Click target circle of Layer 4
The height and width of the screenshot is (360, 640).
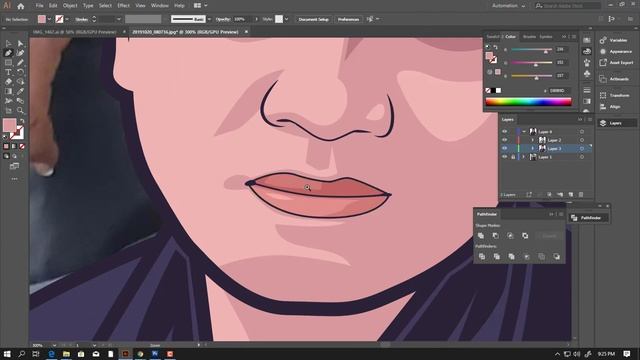[582, 131]
